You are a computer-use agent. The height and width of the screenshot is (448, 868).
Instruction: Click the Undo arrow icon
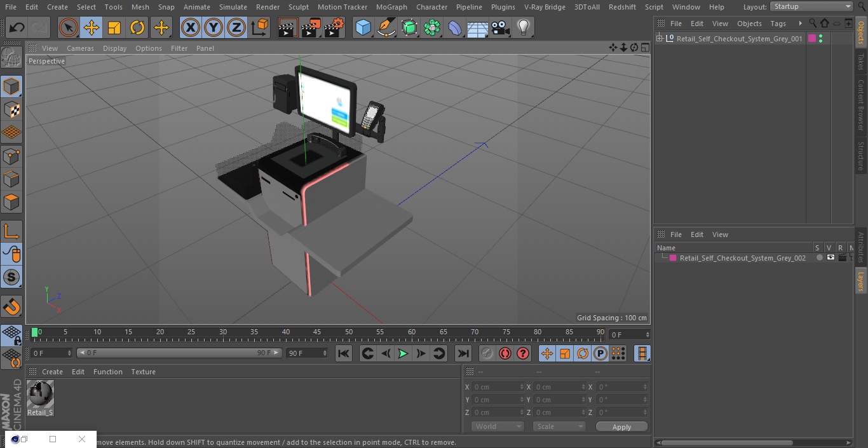click(17, 28)
